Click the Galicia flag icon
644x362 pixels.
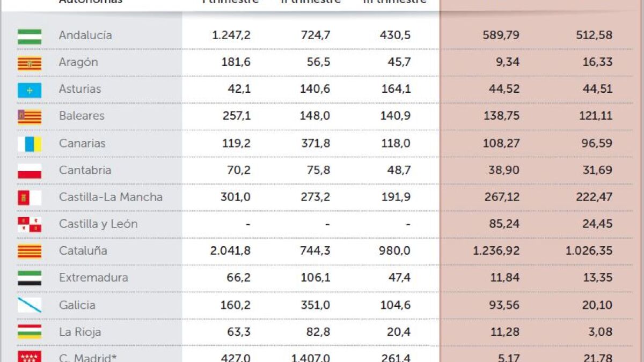(30, 306)
